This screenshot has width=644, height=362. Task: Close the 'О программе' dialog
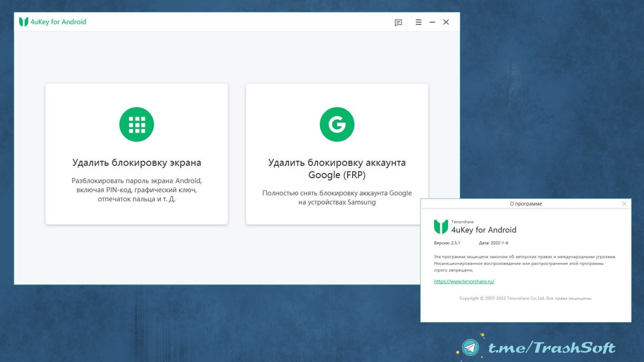624,204
